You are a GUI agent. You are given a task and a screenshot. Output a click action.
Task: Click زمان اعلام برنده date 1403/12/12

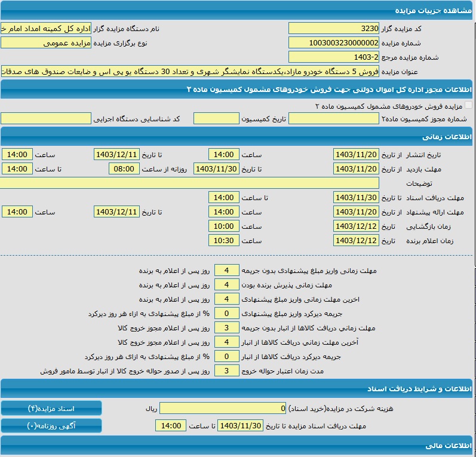[356, 240]
